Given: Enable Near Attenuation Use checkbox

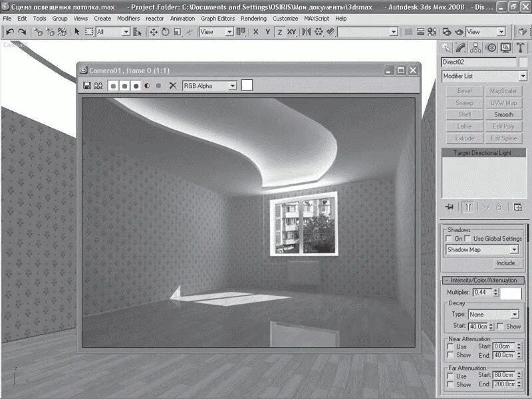Looking at the screenshot, I should point(451,346).
